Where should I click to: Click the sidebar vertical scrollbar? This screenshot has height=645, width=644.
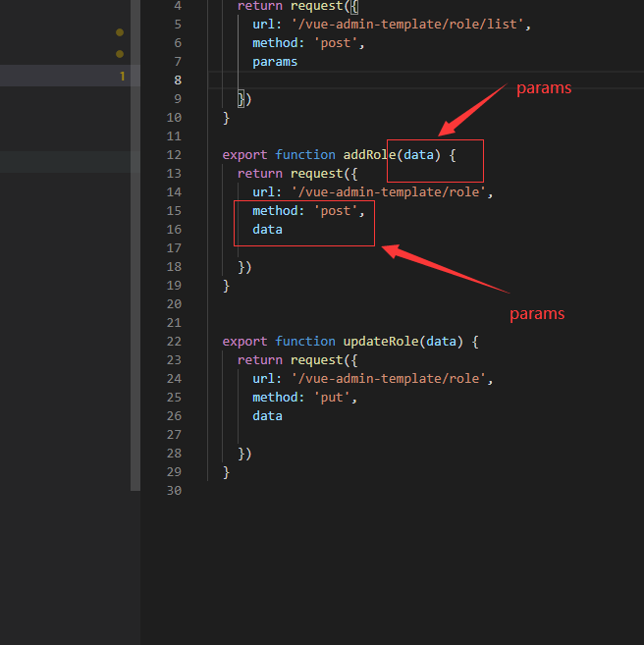pyautogui.click(x=135, y=245)
